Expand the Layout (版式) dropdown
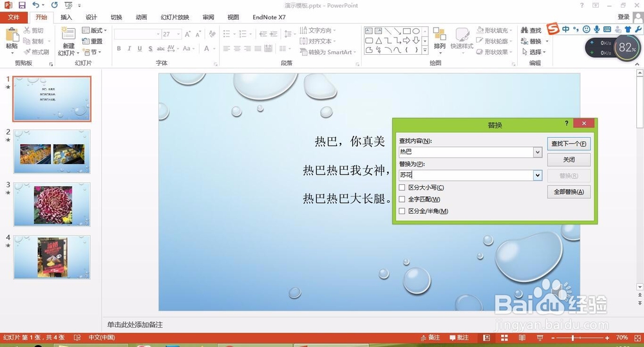Image resolution: width=644 pixels, height=347 pixels. pos(94,30)
